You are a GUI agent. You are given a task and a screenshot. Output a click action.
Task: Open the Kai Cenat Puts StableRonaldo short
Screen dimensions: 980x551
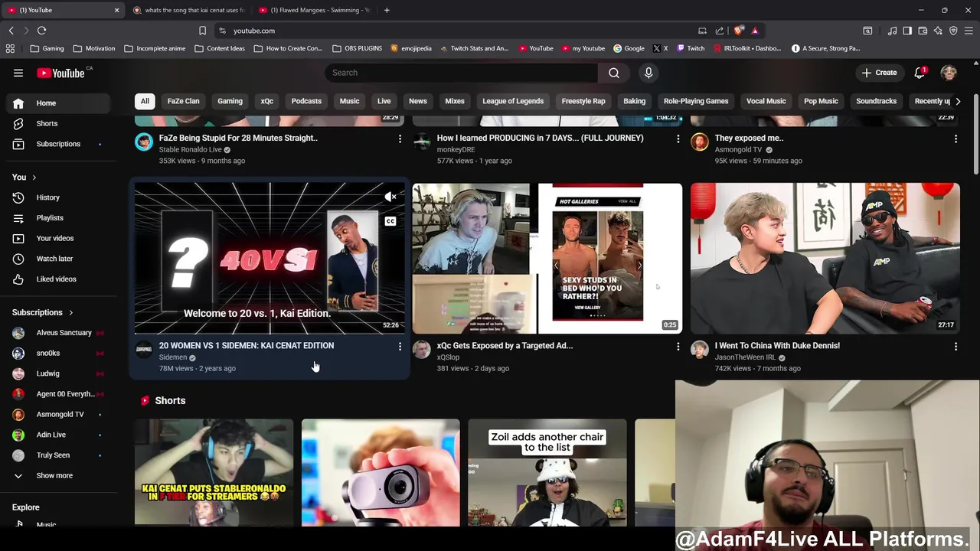coord(214,472)
